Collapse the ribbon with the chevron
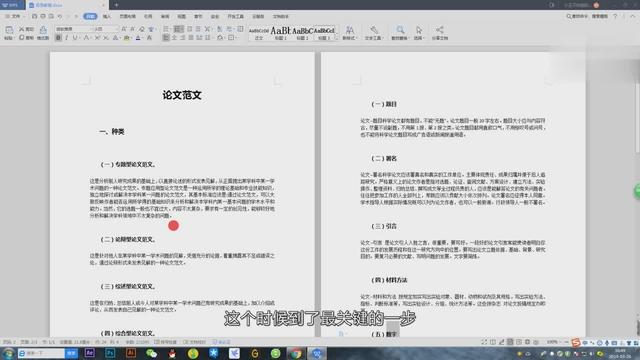The image size is (640, 360). pos(633,16)
